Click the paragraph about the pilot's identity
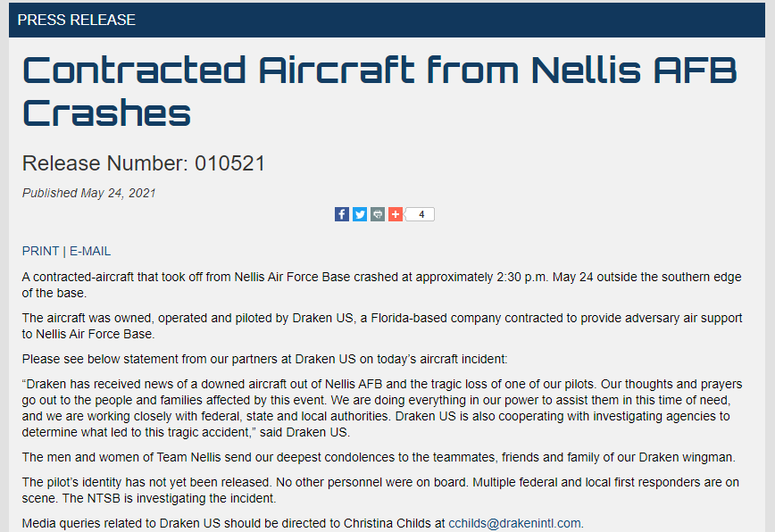The image size is (775, 532). 381,490
